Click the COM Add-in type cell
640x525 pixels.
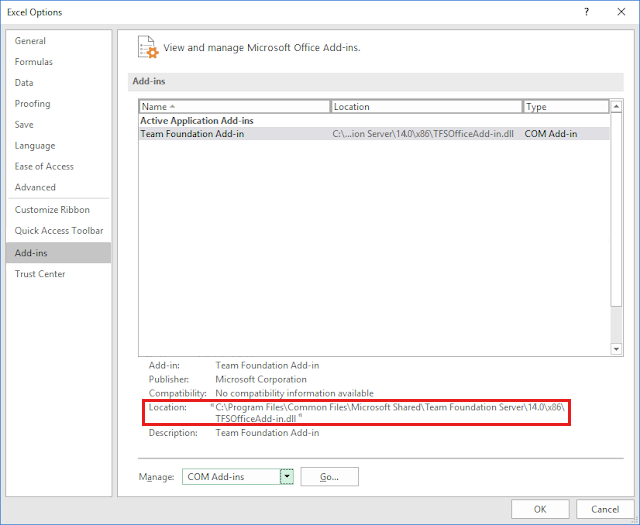click(551, 134)
